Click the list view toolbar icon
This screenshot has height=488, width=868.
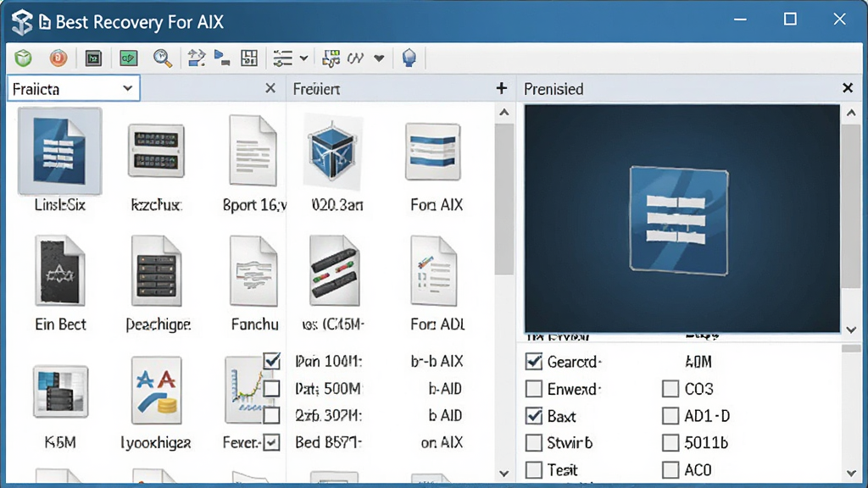pos(283,58)
